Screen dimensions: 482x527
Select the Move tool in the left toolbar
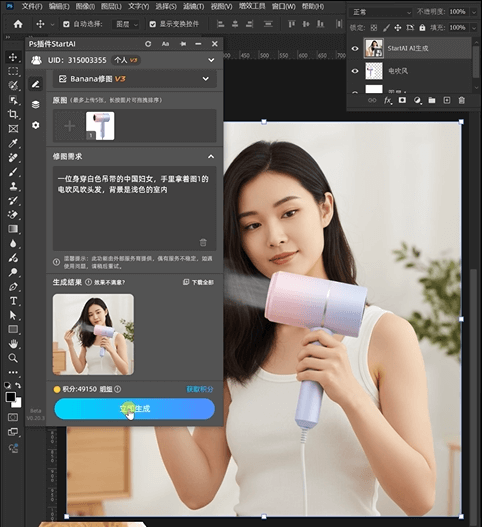13,57
